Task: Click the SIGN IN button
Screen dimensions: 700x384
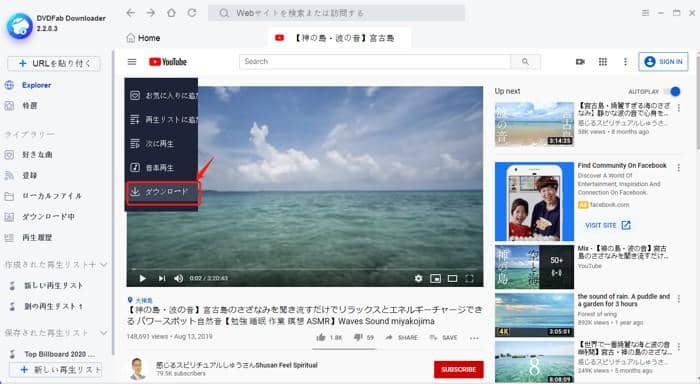Action: tap(663, 62)
